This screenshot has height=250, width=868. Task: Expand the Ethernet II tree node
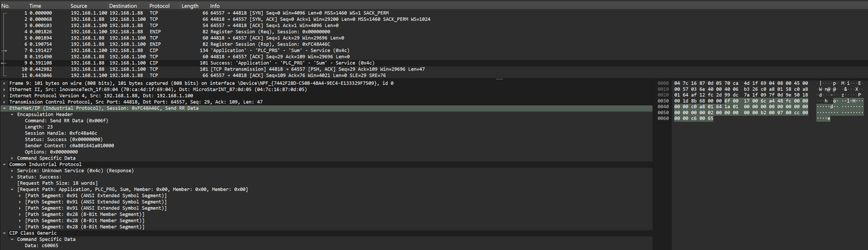(4, 89)
